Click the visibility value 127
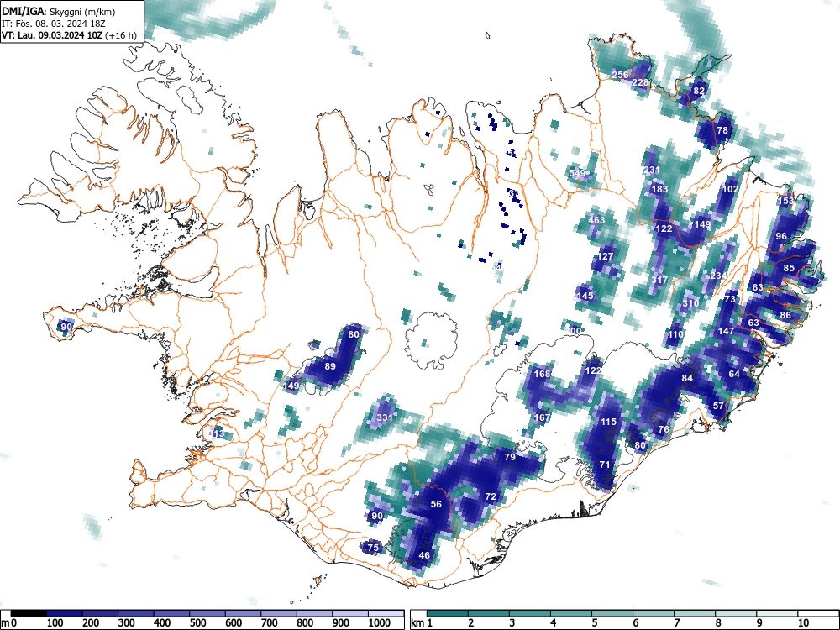Viewport: 840px width, 630px height. 606,256
